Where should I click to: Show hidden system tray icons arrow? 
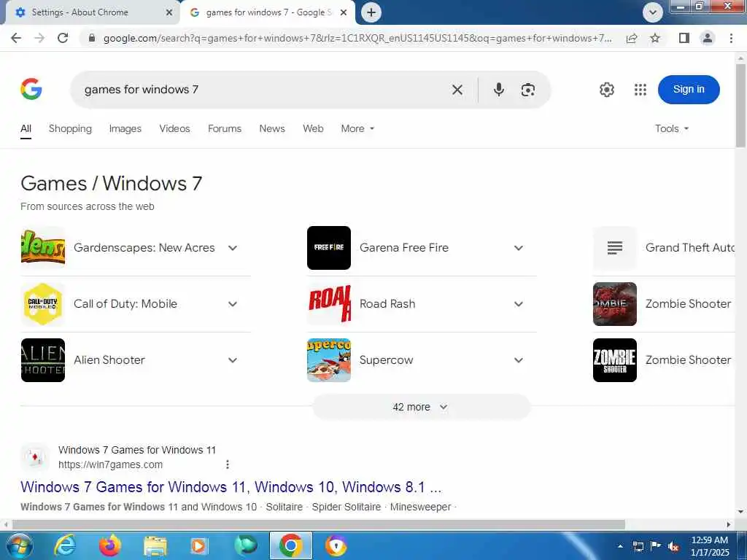pos(620,547)
